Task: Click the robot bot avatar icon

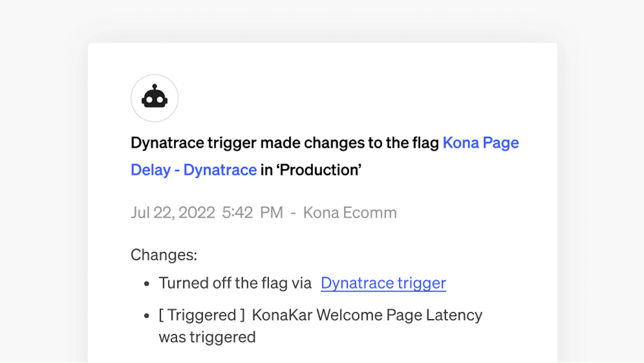Action: pyautogui.click(x=154, y=98)
